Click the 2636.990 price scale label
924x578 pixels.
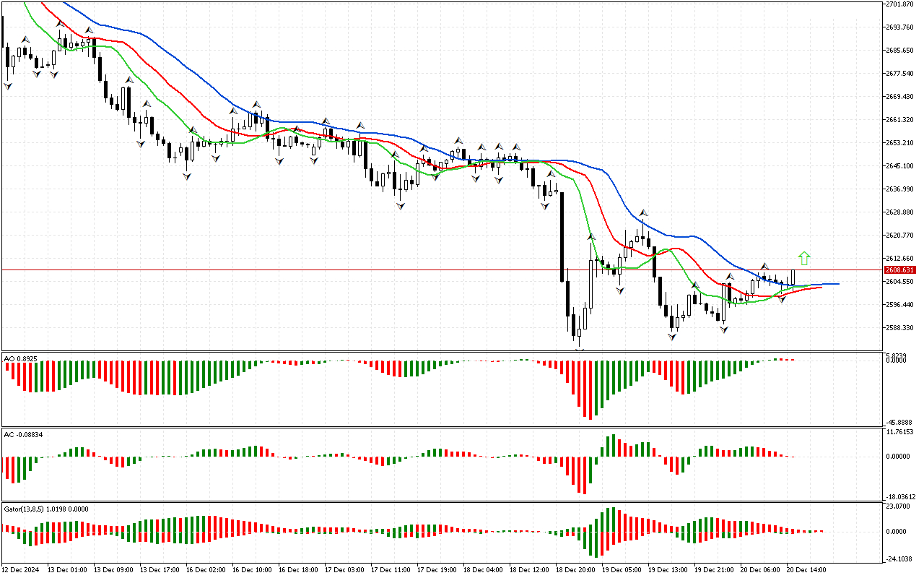pyautogui.click(x=901, y=189)
